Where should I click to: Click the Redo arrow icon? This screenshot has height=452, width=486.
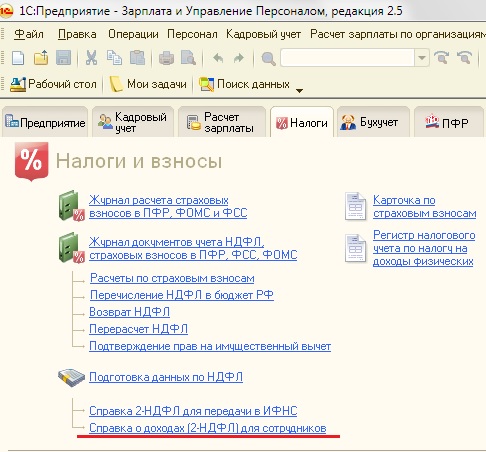click(239, 58)
